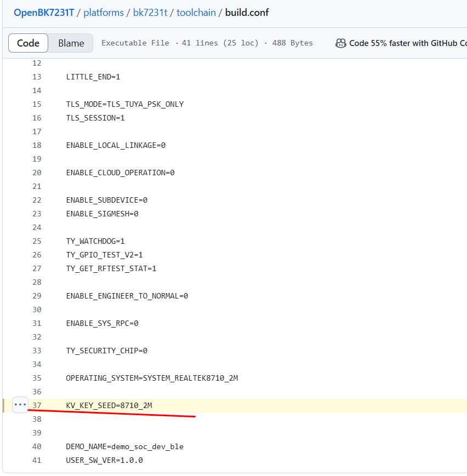Click the OPERATING_SYSTEM=SYSTEM_REALTEK8710_2M line

click(152, 378)
